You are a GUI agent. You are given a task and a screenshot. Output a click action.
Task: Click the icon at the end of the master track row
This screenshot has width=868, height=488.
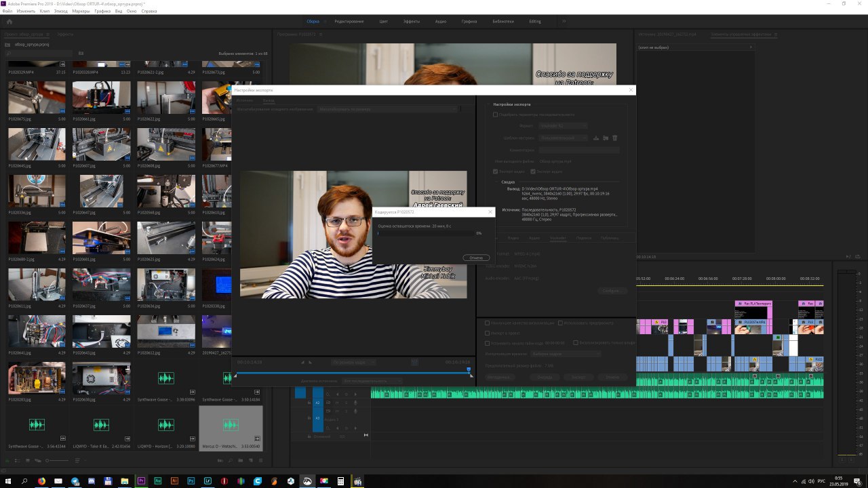click(367, 436)
